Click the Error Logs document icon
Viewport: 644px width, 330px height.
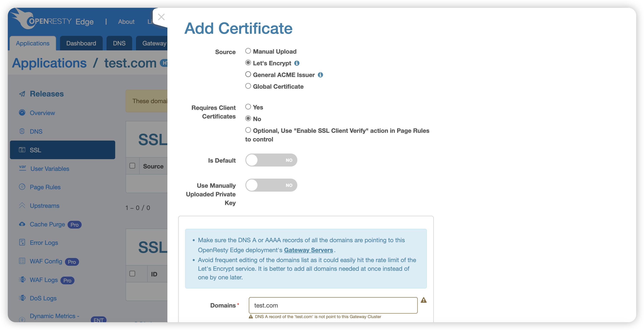[22, 242]
